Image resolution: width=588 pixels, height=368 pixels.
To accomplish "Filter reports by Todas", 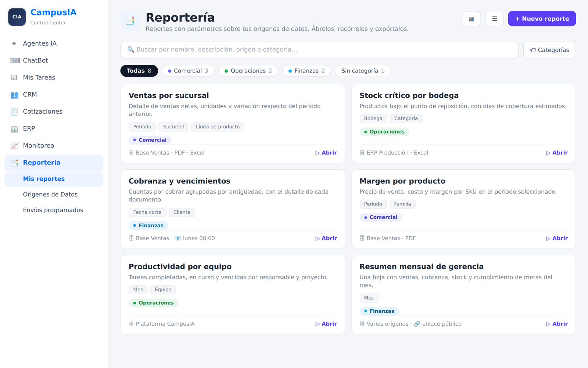I will click(x=139, y=71).
